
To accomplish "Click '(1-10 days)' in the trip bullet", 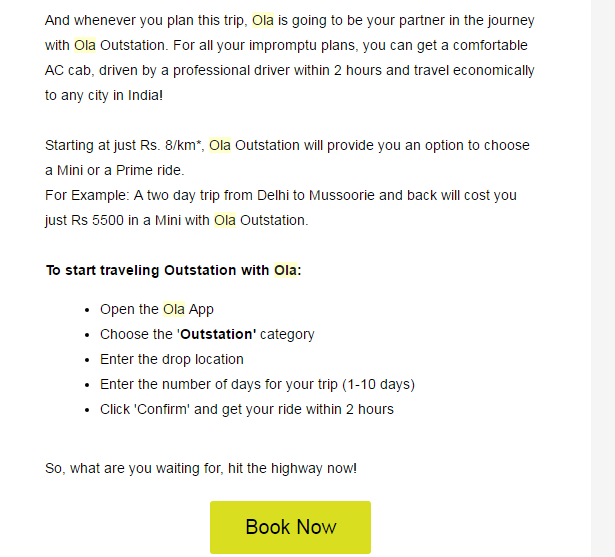I will point(378,385).
